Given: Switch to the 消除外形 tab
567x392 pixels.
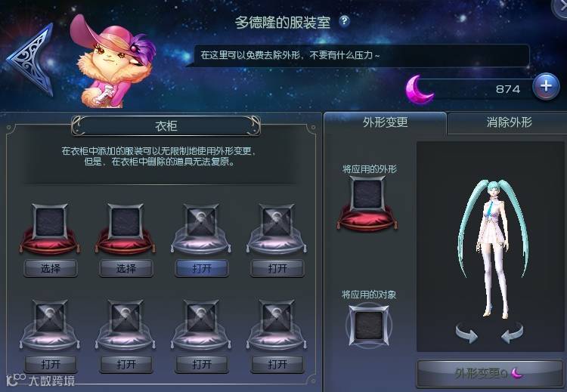Looking at the screenshot, I should pyautogui.click(x=509, y=123).
